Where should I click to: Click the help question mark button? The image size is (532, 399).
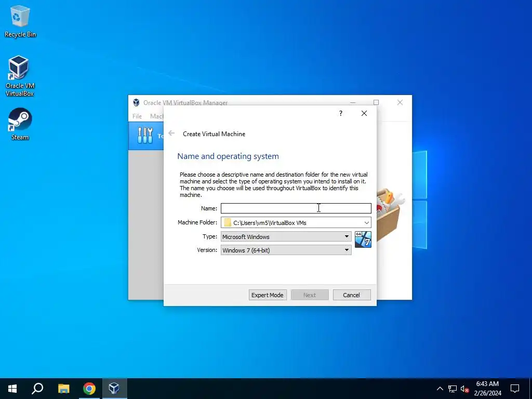pyautogui.click(x=341, y=113)
